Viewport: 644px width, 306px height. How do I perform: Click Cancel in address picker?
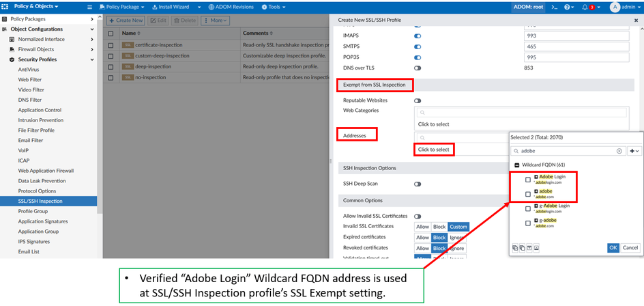coord(630,248)
